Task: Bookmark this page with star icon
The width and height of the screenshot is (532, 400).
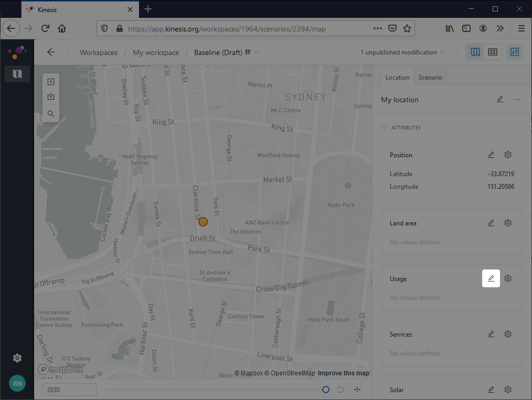Action: tap(407, 28)
